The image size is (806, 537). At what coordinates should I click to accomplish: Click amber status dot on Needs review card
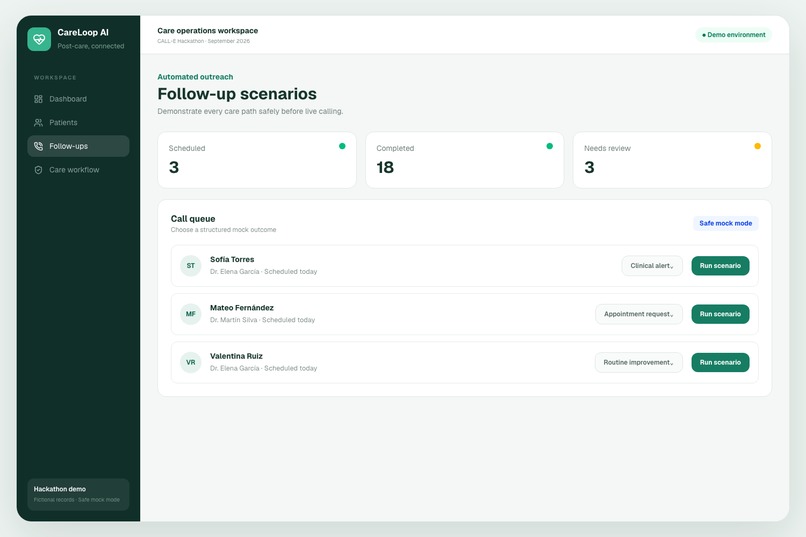click(757, 146)
